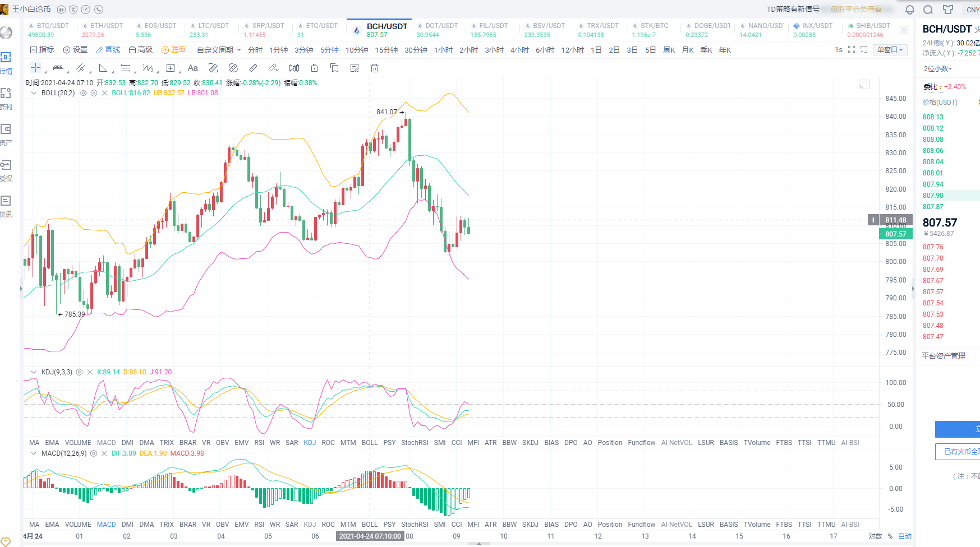Toggle the percent scale option
This screenshot has height=547, width=980.
tap(890, 536)
